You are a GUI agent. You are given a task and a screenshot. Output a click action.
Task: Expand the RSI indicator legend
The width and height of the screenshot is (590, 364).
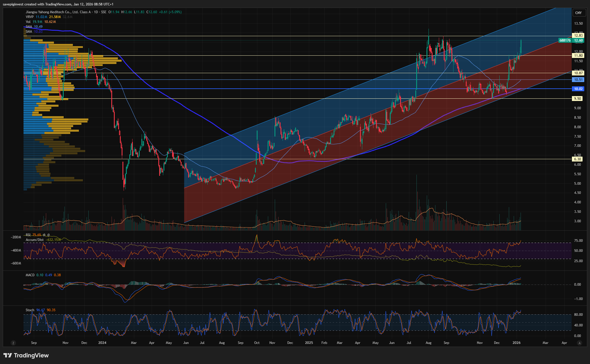28,235
